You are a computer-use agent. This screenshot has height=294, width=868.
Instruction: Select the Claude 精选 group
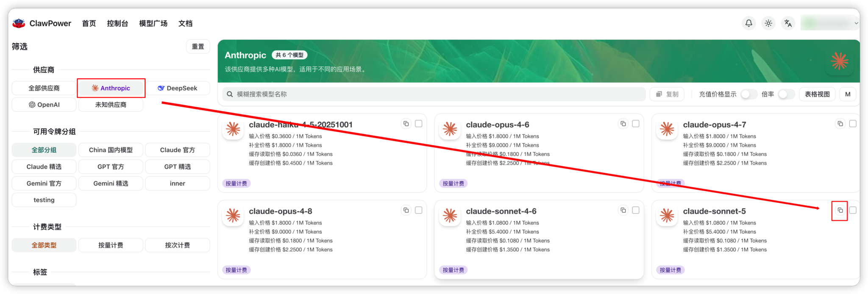tap(44, 166)
